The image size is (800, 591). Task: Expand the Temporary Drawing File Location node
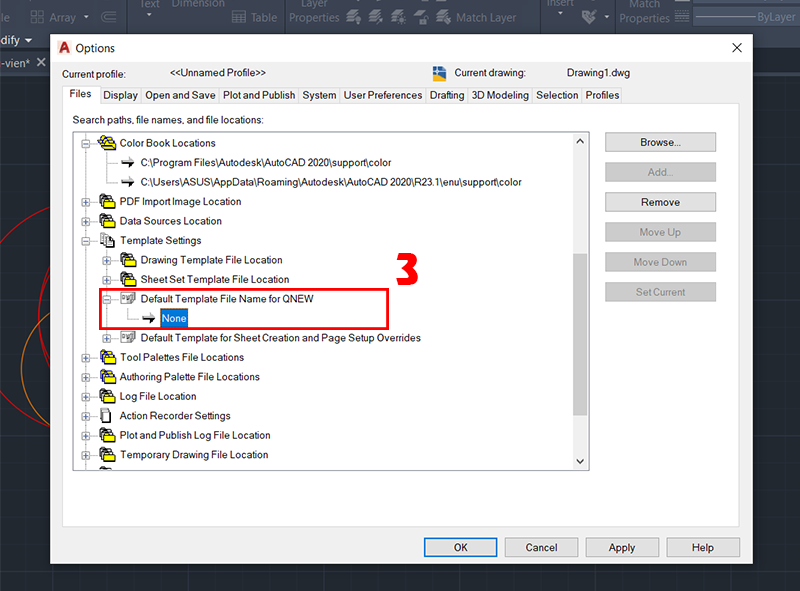[x=86, y=455]
